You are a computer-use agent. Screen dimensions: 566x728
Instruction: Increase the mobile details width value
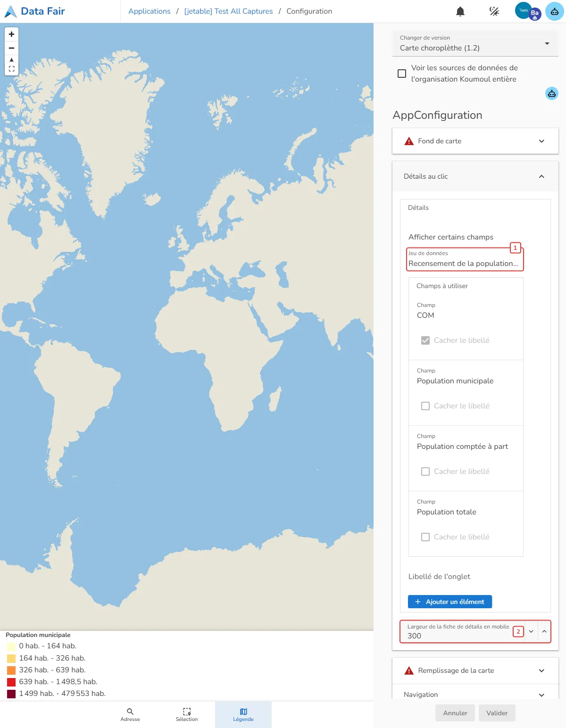[x=544, y=631]
